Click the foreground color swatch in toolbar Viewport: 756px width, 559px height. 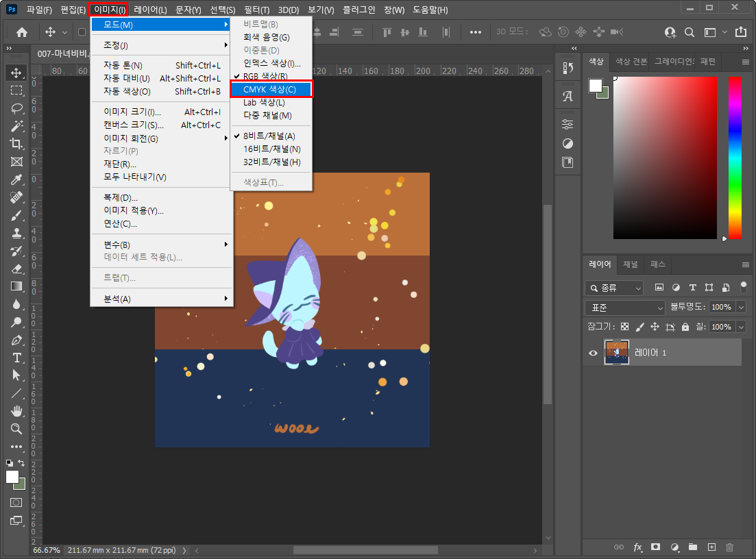coord(12,477)
